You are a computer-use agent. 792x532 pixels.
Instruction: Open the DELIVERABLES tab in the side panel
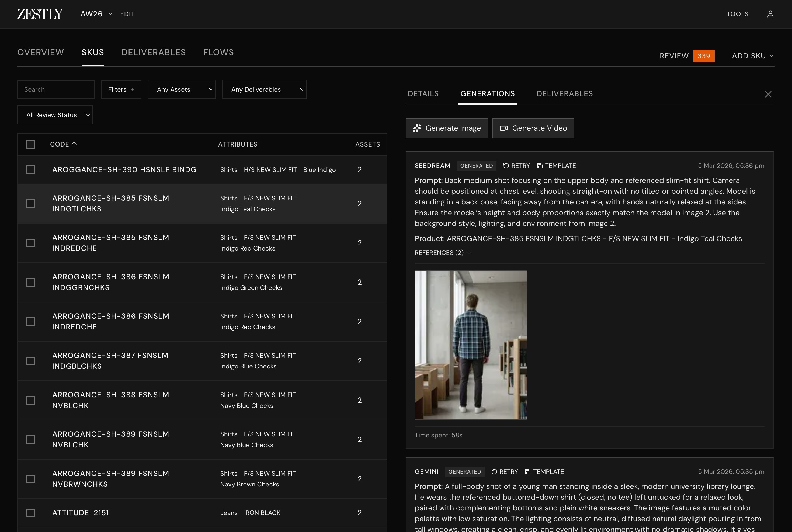pos(564,94)
